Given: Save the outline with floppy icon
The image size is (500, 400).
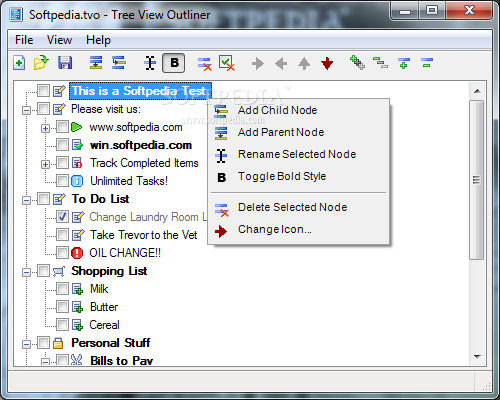Looking at the screenshot, I should [x=65, y=63].
